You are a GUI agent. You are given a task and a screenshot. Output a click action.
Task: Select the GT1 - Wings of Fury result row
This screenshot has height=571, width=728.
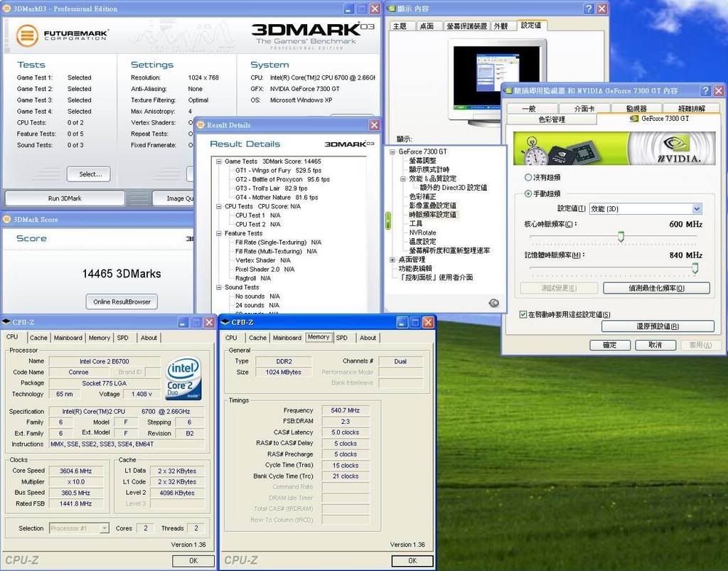pyautogui.click(x=278, y=171)
